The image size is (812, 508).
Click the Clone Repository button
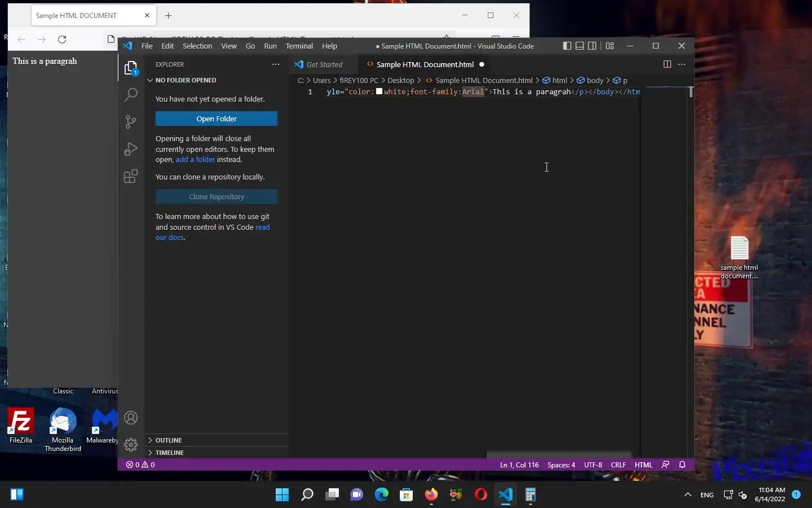pyautogui.click(x=217, y=196)
